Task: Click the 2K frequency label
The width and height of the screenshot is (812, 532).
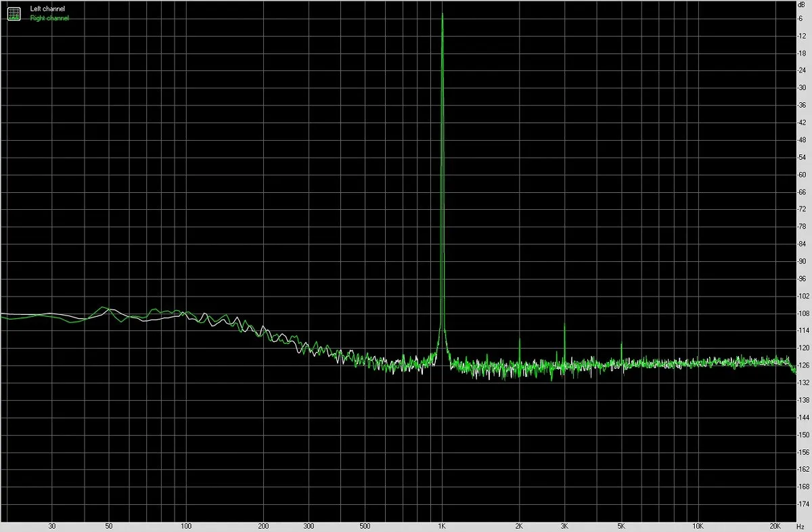Action: [x=519, y=525]
